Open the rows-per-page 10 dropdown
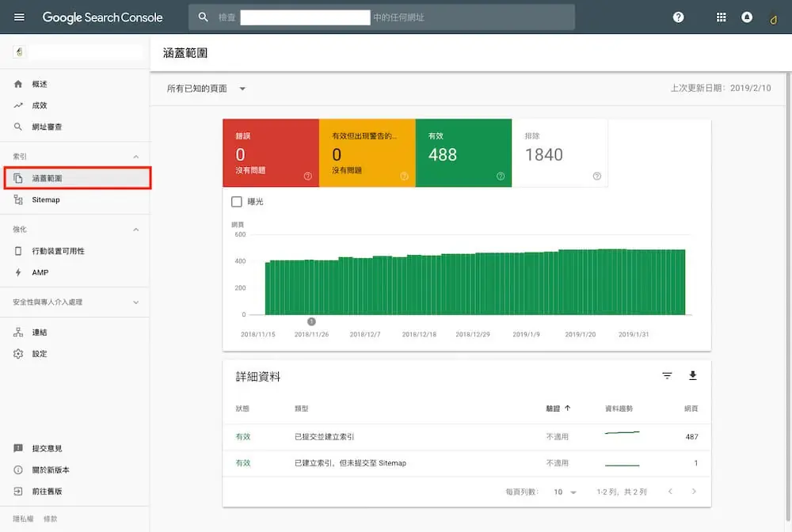 click(x=565, y=492)
